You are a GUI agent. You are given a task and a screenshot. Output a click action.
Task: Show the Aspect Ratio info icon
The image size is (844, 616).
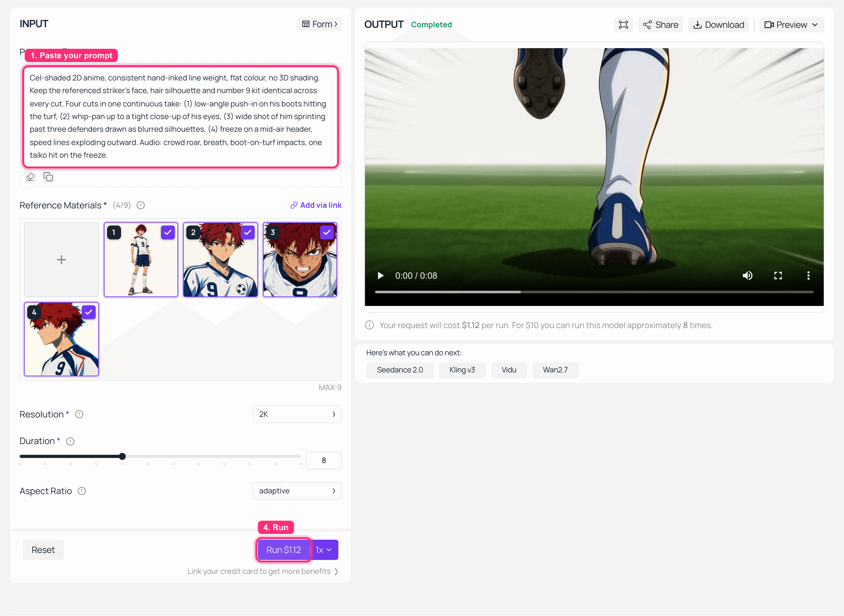pyautogui.click(x=82, y=491)
